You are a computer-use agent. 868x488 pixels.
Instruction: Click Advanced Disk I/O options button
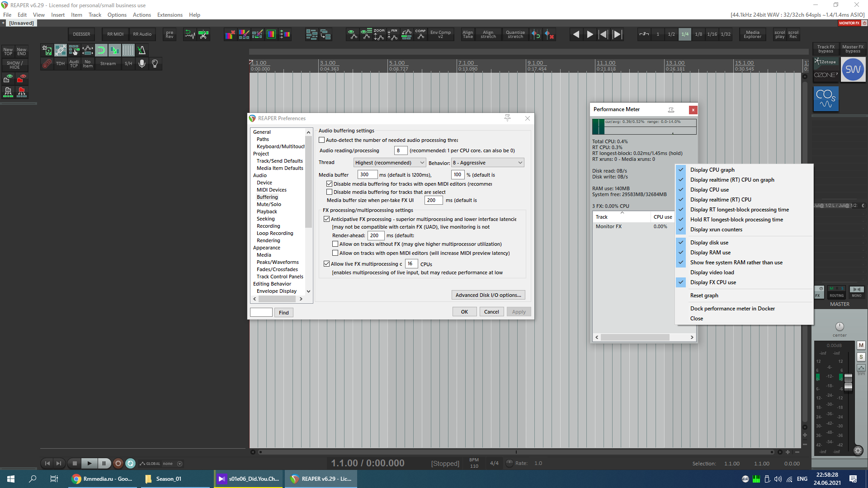pos(488,295)
